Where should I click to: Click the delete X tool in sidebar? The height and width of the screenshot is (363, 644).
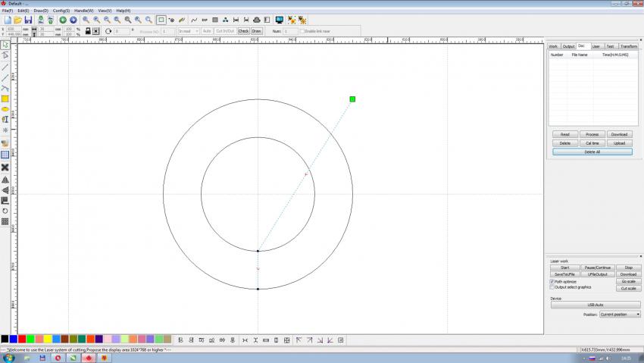(x=5, y=167)
